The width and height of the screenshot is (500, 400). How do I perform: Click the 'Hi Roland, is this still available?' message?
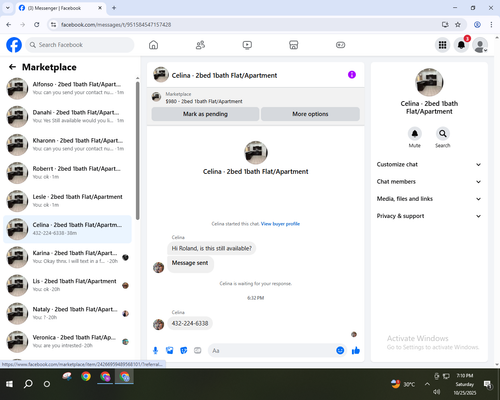[212, 248]
